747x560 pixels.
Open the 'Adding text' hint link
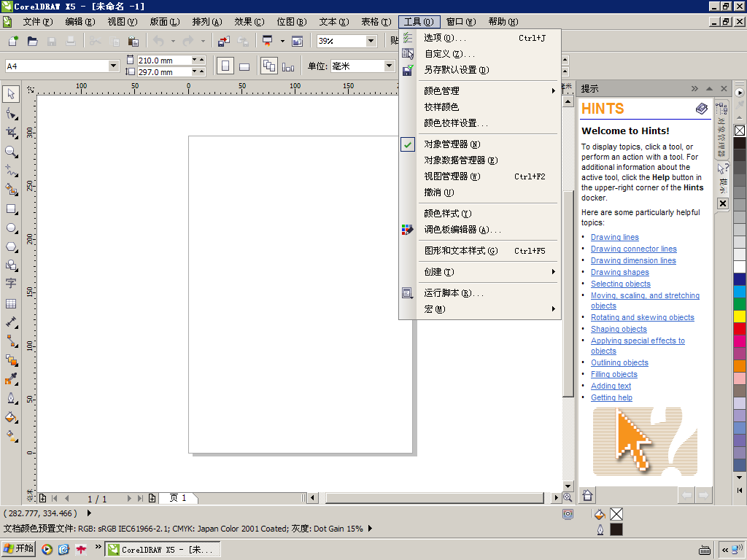(611, 386)
